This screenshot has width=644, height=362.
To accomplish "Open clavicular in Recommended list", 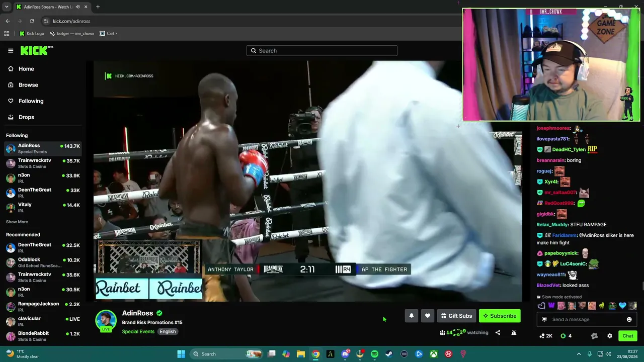I will [43, 321].
